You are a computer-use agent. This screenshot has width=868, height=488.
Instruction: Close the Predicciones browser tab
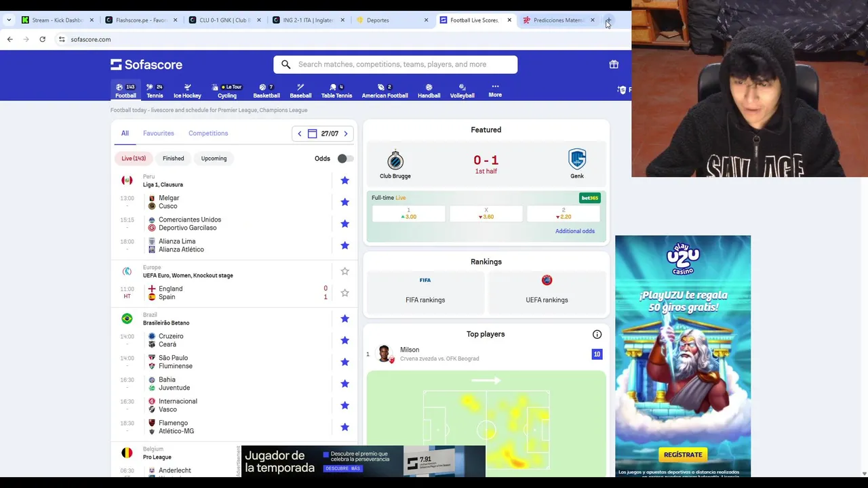[x=593, y=20]
